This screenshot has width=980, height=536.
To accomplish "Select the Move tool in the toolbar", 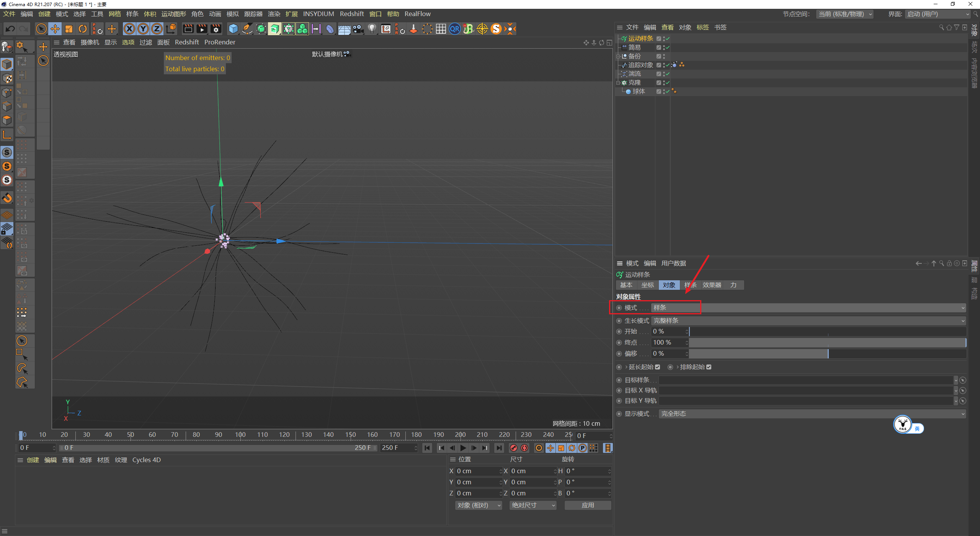I will point(55,29).
